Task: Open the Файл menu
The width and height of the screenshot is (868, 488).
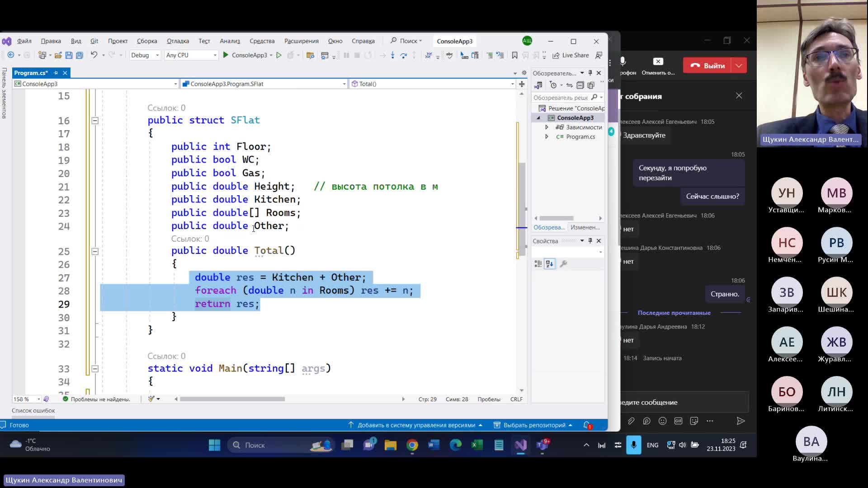Action: click(x=24, y=41)
